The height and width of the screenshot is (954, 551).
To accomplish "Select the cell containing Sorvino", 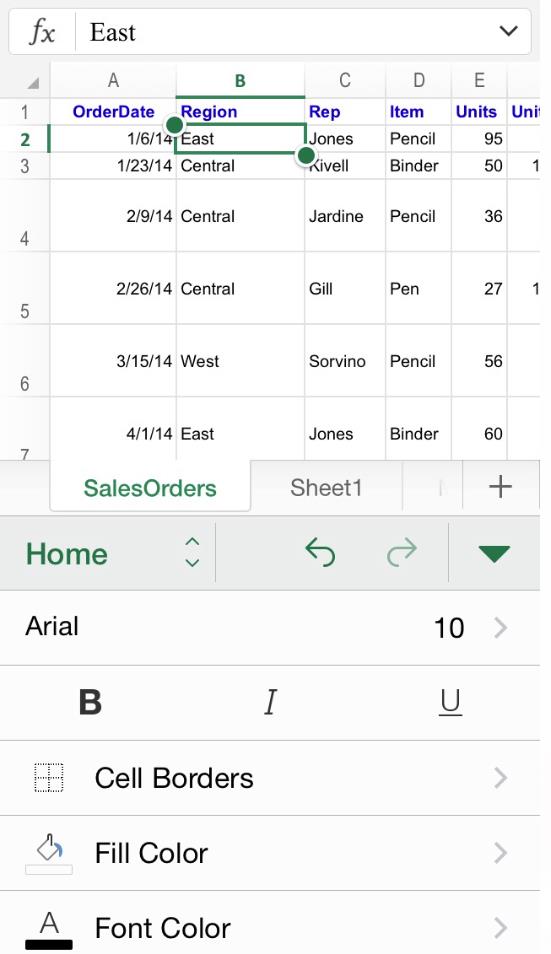I will coord(345,361).
